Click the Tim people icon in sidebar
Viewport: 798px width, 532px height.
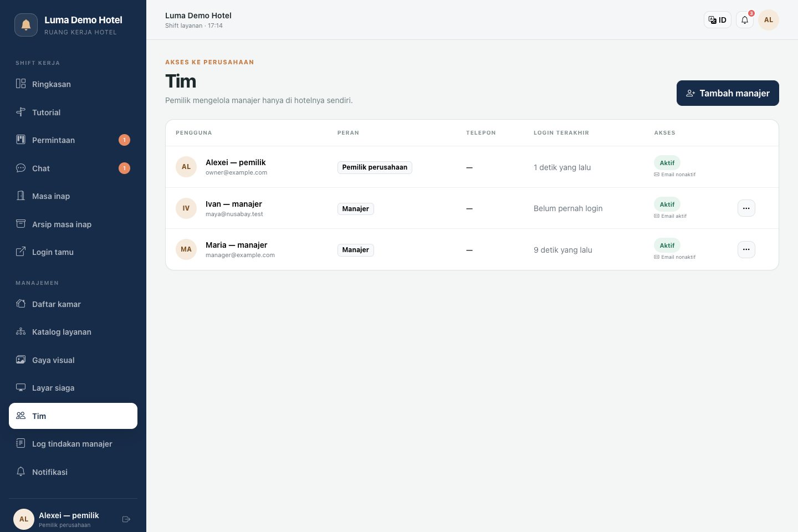pos(21,416)
